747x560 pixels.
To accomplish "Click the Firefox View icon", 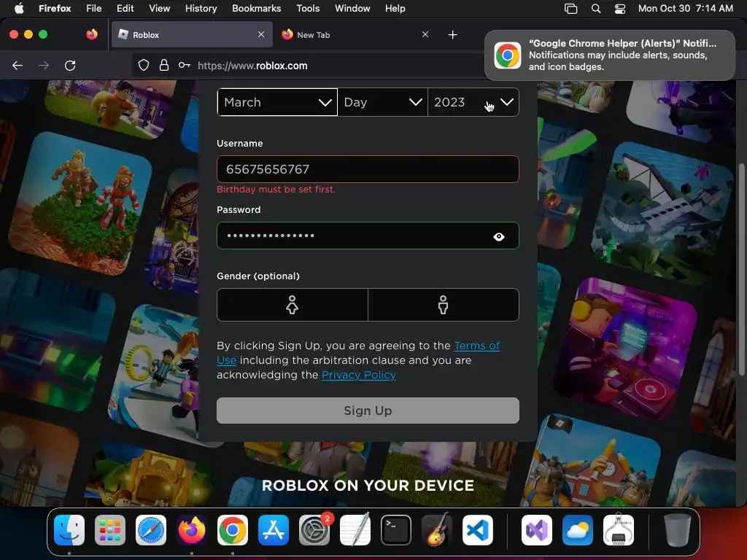I will [x=92, y=34].
